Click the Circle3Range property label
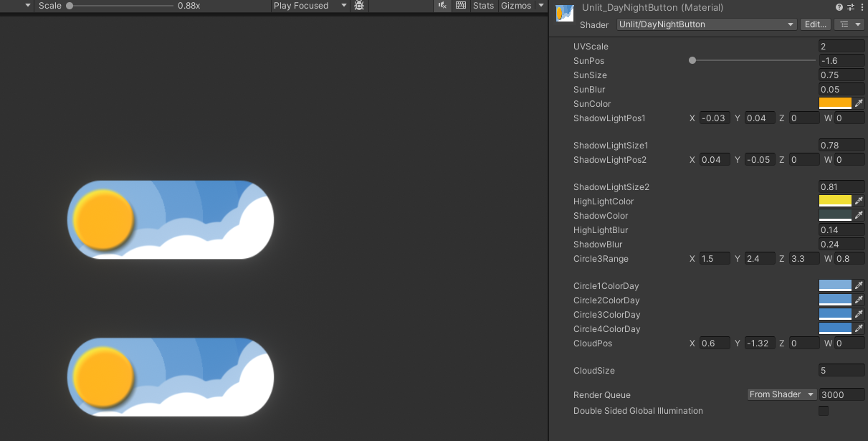 [601, 259]
